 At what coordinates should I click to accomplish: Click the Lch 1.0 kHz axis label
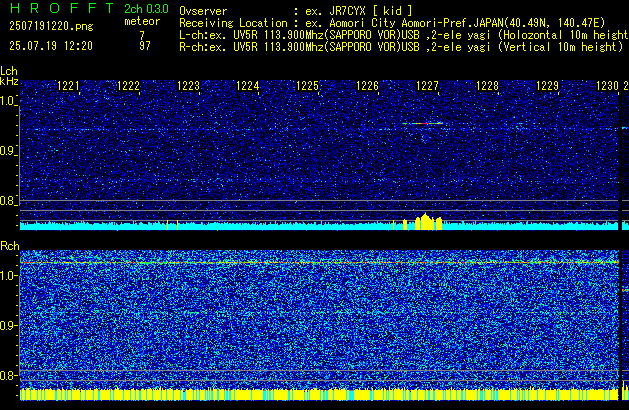(x=8, y=101)
